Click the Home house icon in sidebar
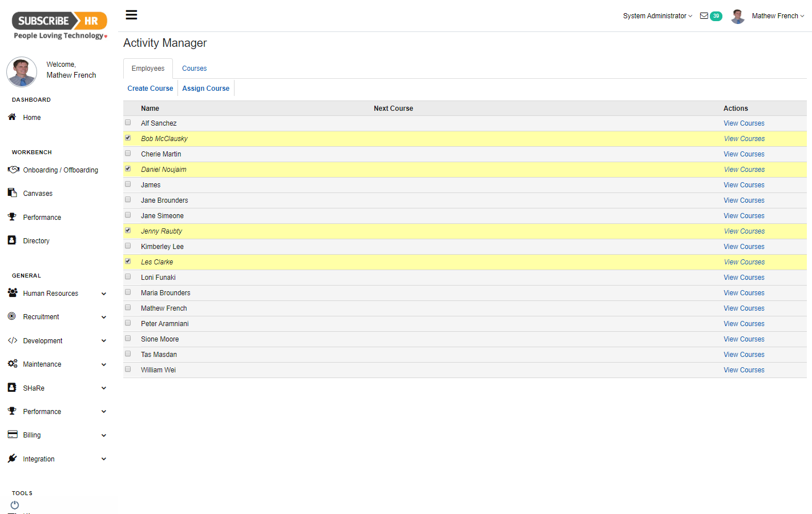 12,117
